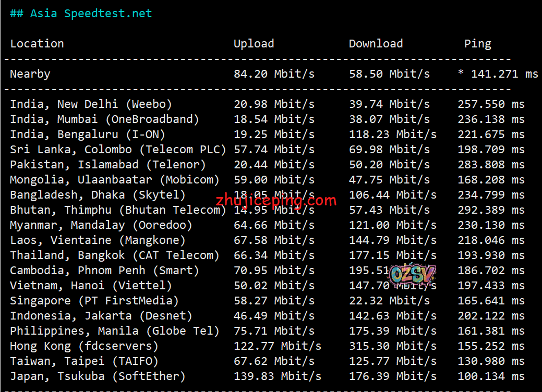Select the Ping column header
542x392 pixels.
point(477,44)
